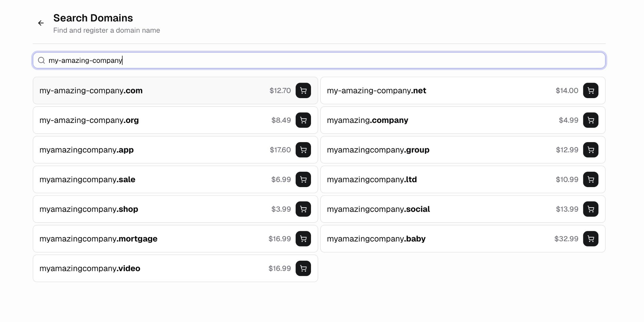
Task: Click the search magnifier icon
Action: [x=42, y=60]
